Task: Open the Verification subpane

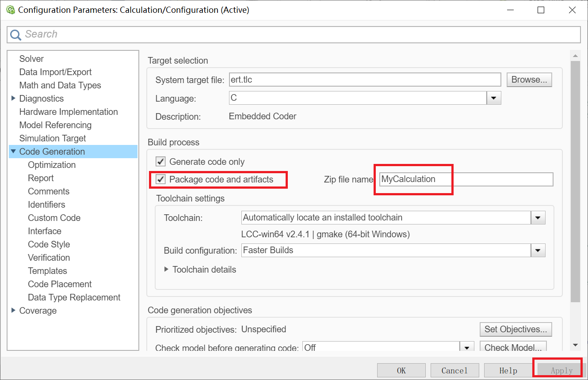Action: click(49, 258)
